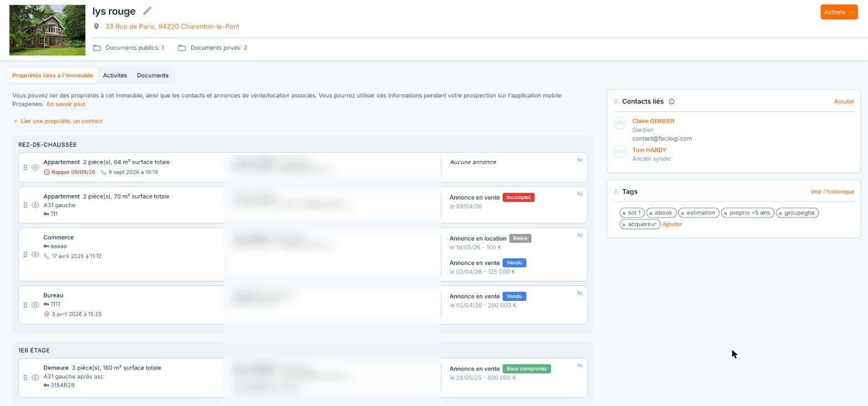Open the public documents folder icon
The image size is (868, 406).
(x=97, y=48)
